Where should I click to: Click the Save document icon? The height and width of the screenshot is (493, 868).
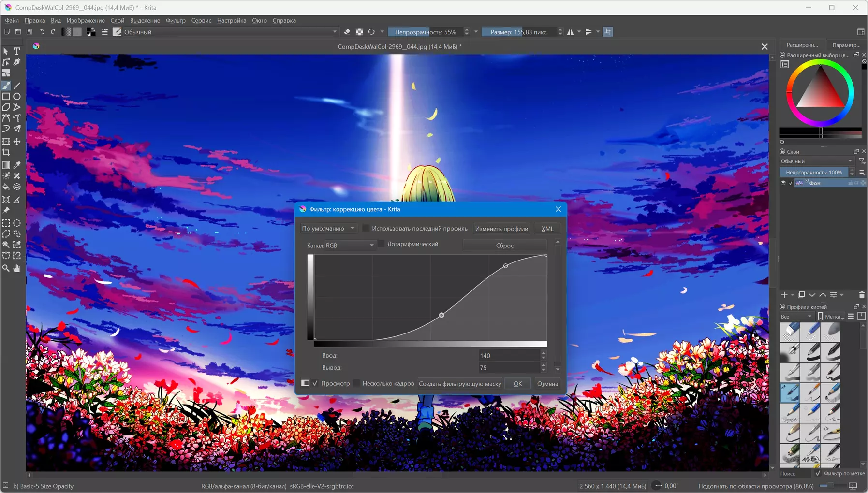29,32
